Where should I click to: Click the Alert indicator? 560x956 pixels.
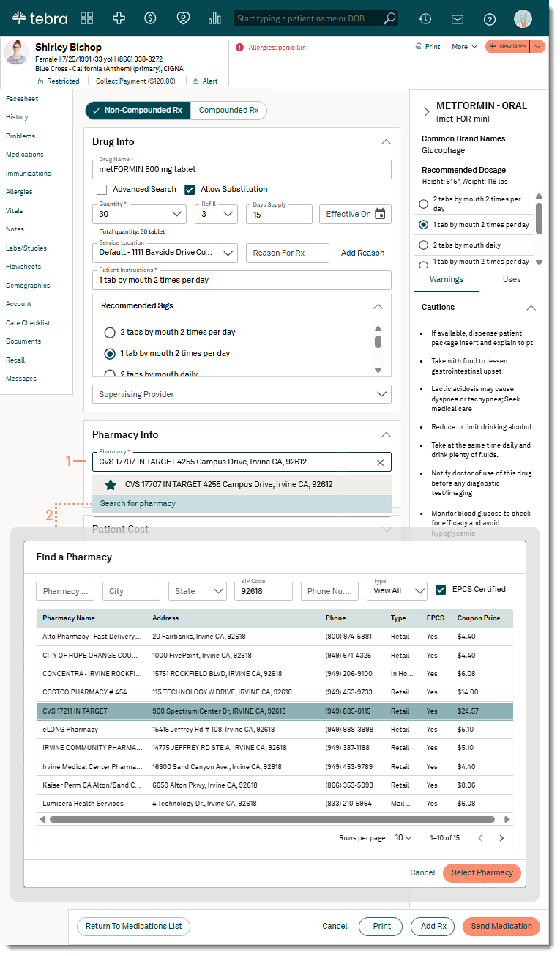(x=205, y=81)
